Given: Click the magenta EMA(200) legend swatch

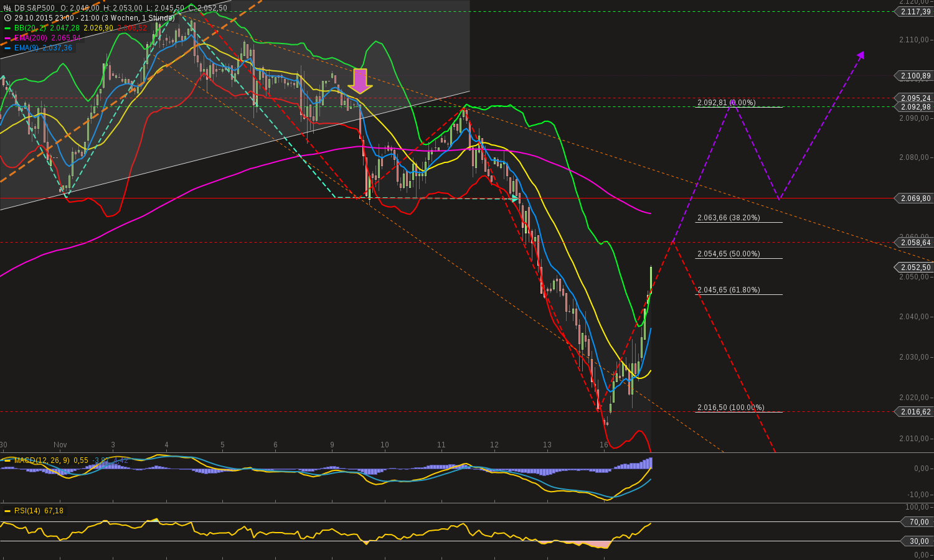Looking at the screenshot, I should pos(7,38).
